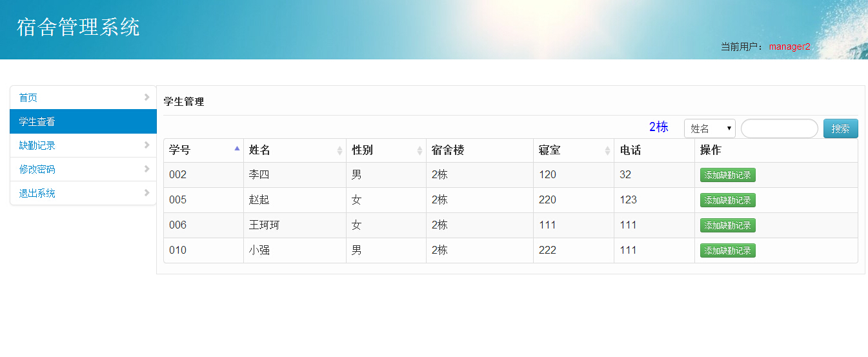This screenshot has width=868, height=357.
Task: Add absence record for student 李四
Action: [727, 175]
